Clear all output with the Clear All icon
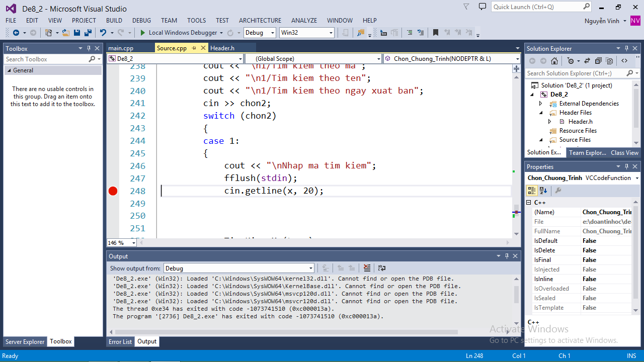Image resolution: width=644 pixels, height=362 pixels. coord(367,268)
